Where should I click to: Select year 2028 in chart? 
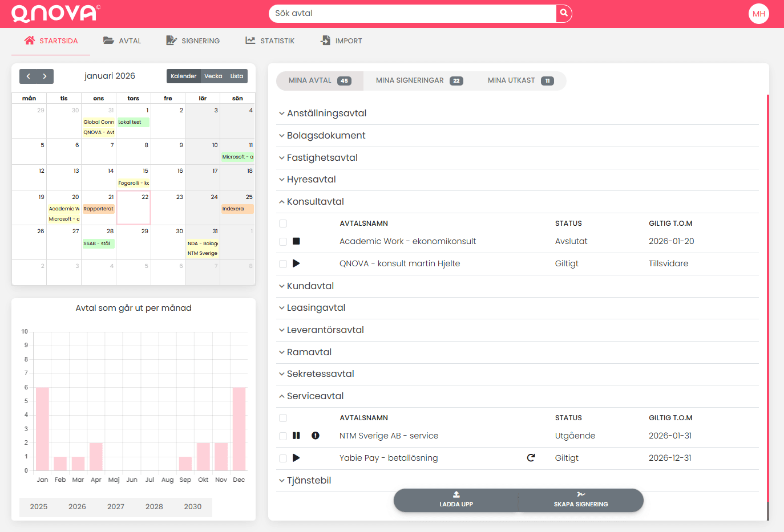click(x=154, y=507)
